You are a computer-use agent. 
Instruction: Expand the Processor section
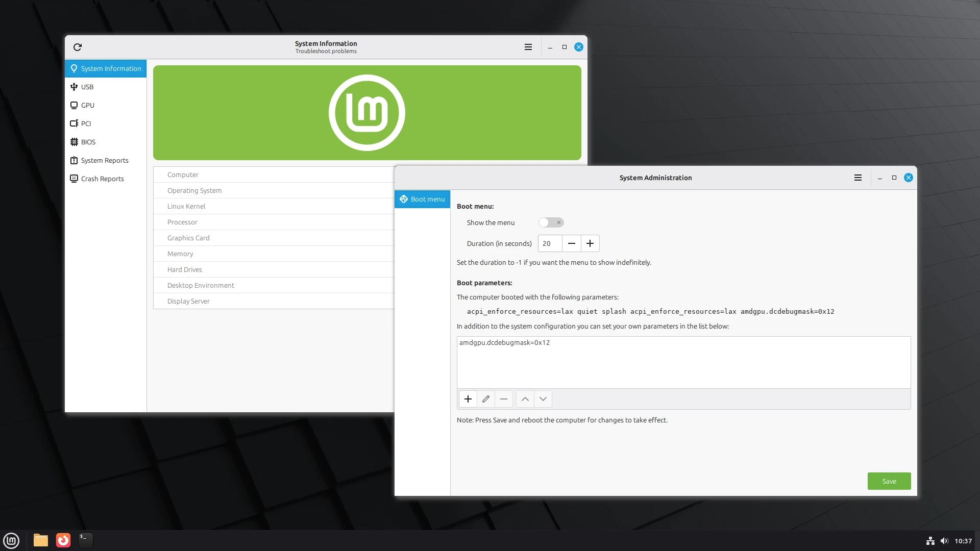pos(255,222)
